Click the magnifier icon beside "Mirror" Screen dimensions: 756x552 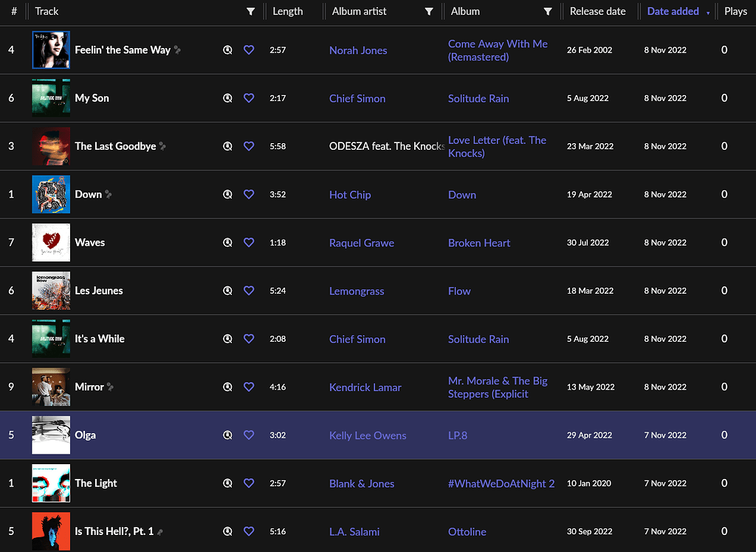[x=227, y=386]
